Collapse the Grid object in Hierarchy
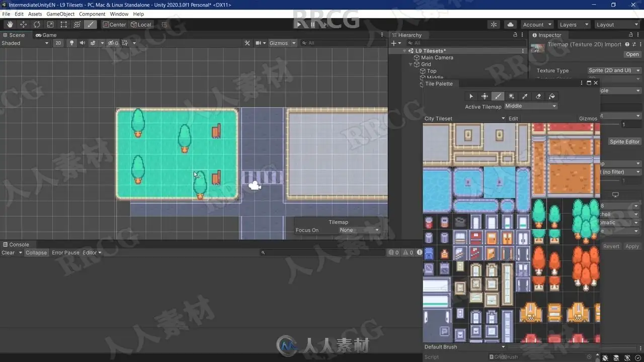Screen dimensions: 644x362 click(411, 64)
